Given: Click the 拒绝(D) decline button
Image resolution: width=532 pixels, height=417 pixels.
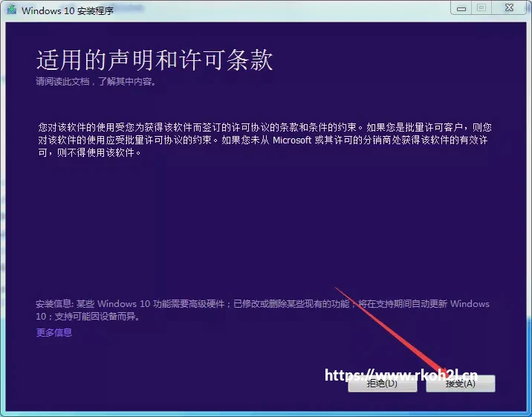Looking at the screenshot, I should click(383, 384).
